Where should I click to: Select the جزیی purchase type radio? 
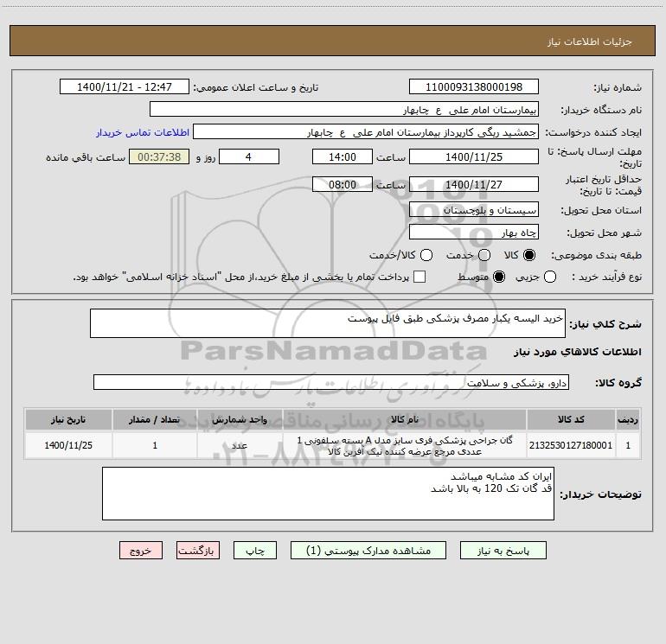click(550, 277)
